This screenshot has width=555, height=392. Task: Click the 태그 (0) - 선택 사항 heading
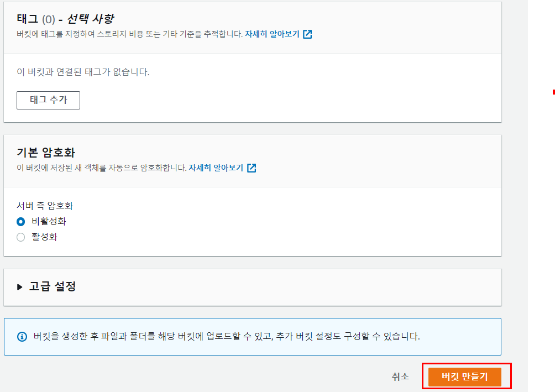pos(65,18)
